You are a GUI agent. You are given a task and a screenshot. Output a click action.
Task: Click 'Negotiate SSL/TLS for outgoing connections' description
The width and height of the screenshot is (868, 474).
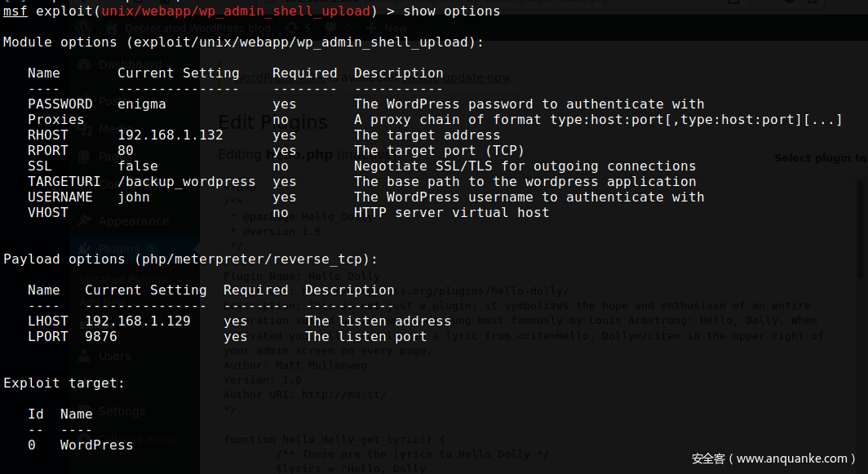tap(525, 166)
